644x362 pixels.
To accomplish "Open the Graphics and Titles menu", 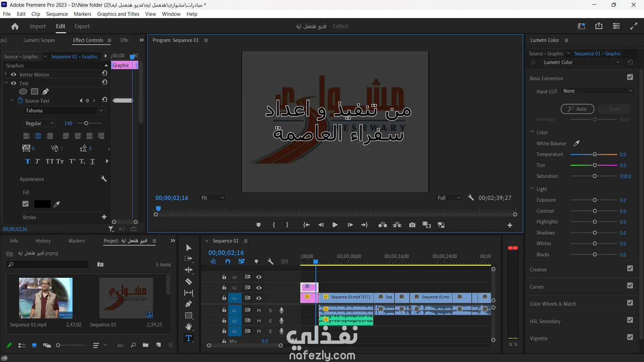I will click(x=118, y=14).
